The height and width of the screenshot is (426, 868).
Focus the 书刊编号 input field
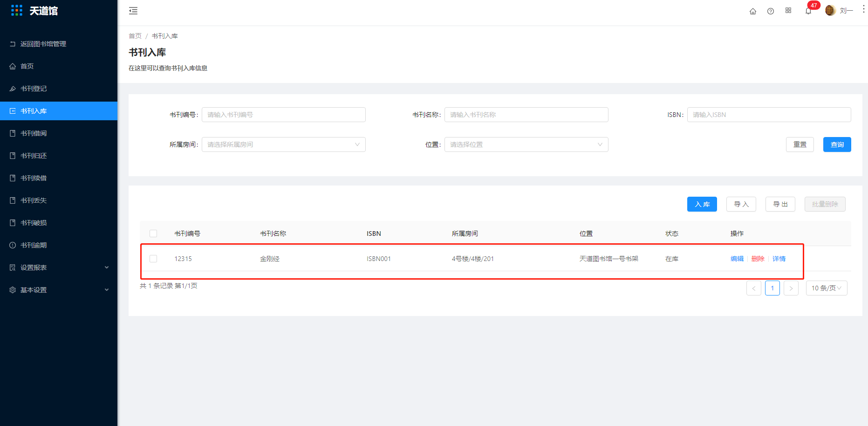[x=283, y=115]
